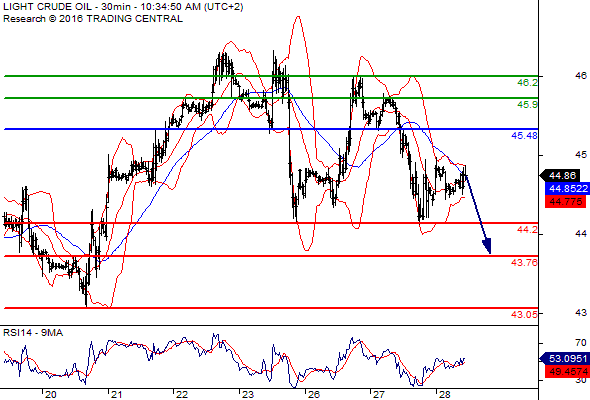Click the date marker 26 on timeline
The image size is (590, 400).
[313, 395]
